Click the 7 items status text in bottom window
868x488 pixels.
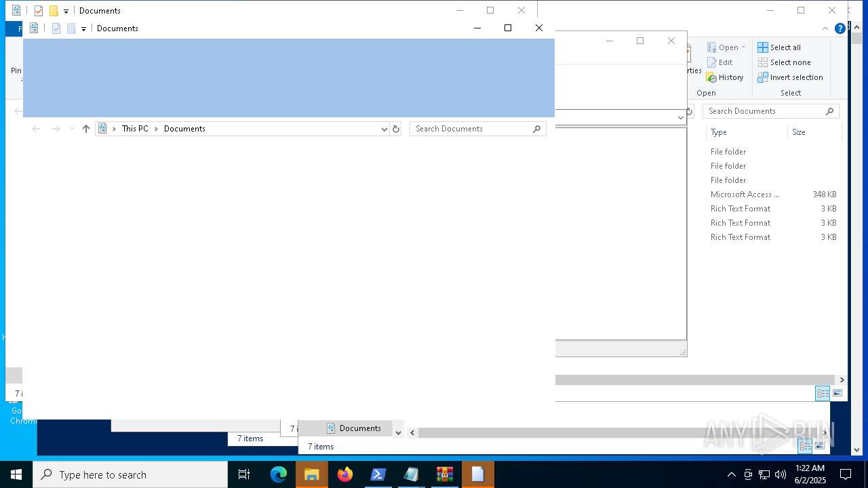[x=321, y=447]
